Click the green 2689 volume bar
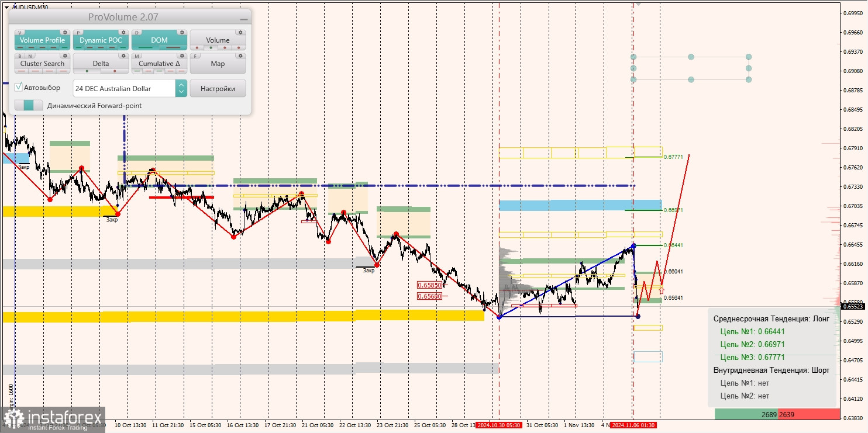 coord(746,414)
